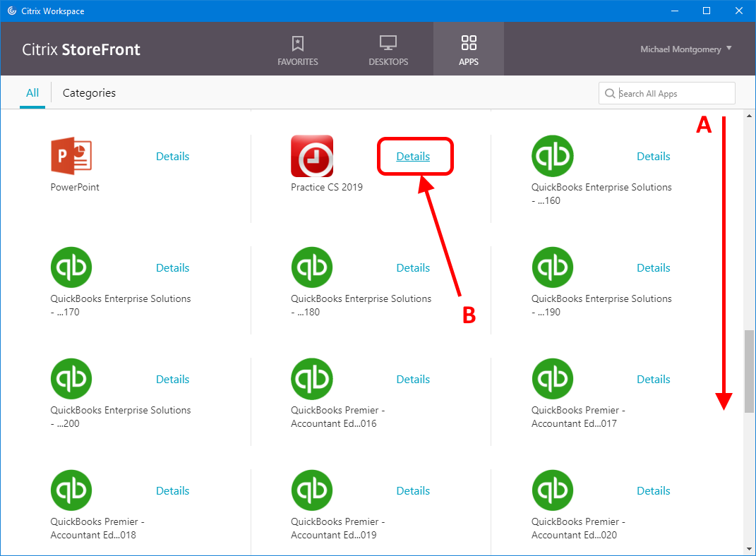Switch to the Desktops tab
This screenshot has width=756, height=556.
point(388,49)
